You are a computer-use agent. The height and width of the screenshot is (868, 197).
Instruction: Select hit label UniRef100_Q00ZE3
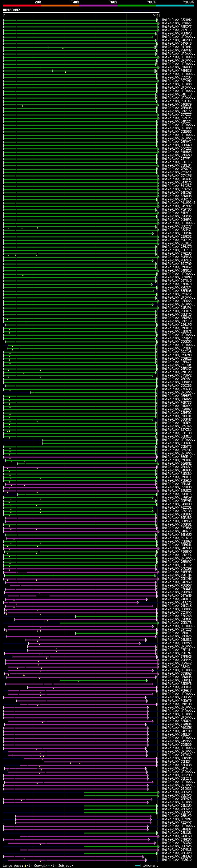click(x=177, y=149)
